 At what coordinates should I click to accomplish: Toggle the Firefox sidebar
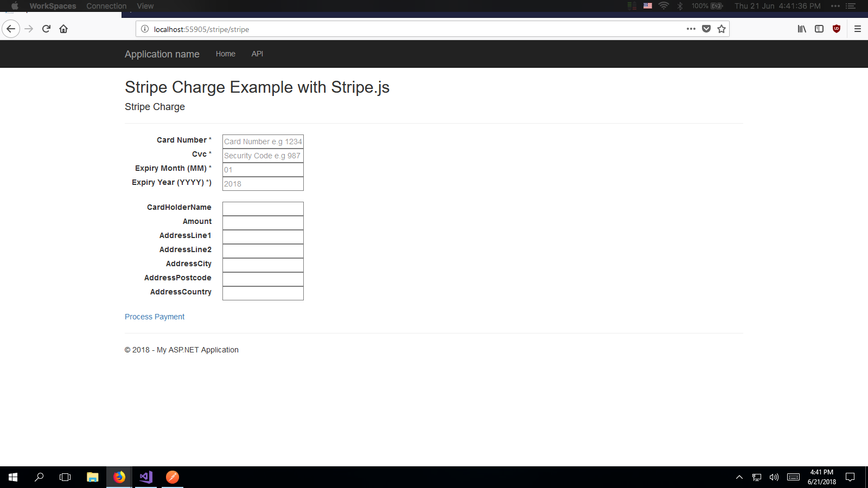click(819, 29)
